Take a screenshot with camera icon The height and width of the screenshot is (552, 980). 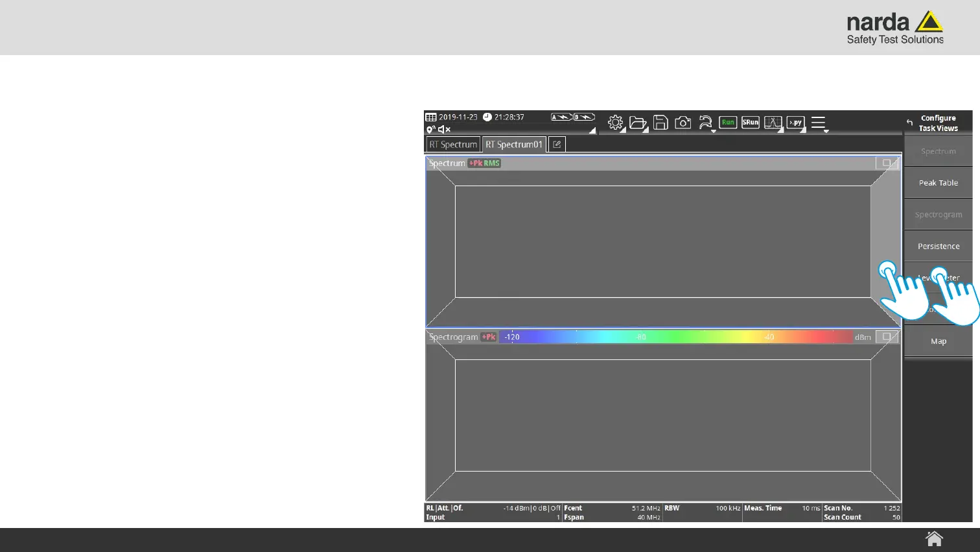tap(682, 123)
